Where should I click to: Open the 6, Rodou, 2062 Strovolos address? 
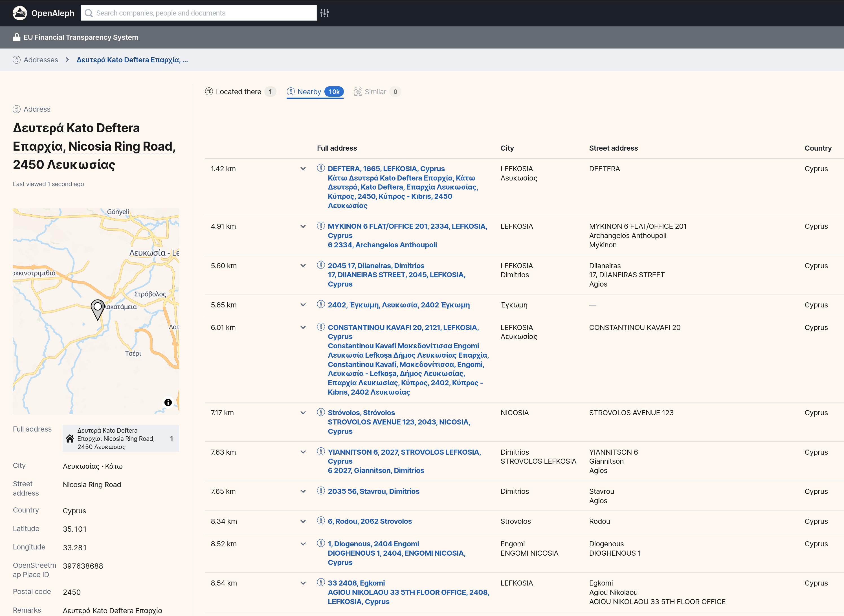pos(370,521)
